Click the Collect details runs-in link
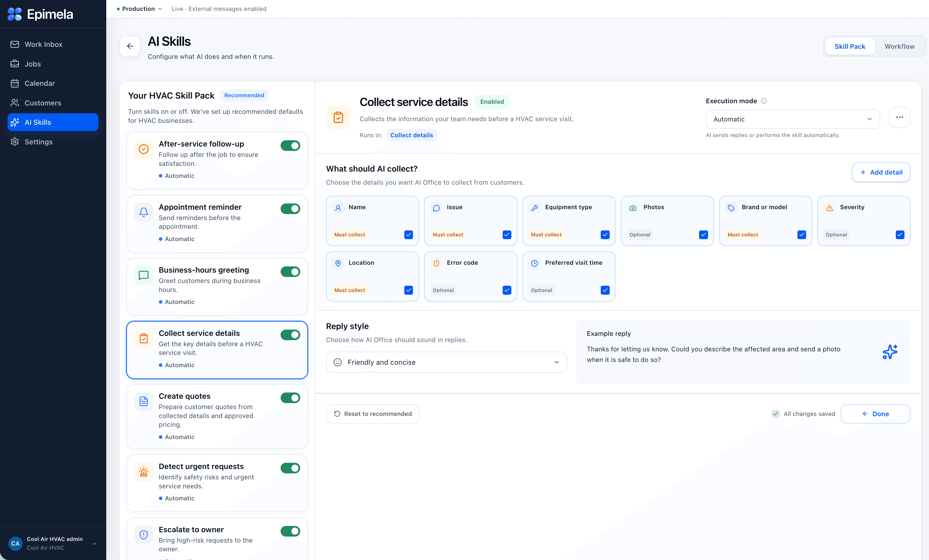This screenshot has height=560, width=929. [411, 135]
